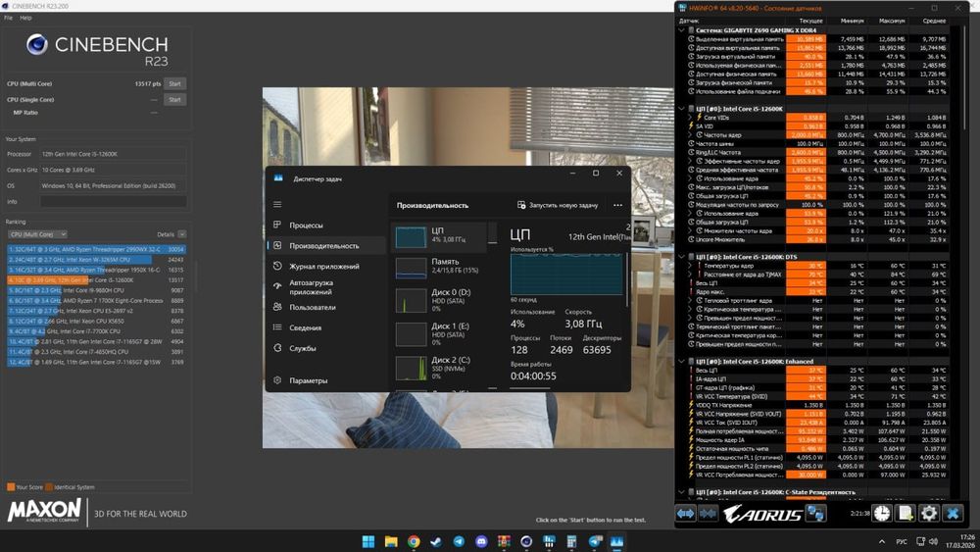Open Discord from taskbar
The image size is (980, 552).
(x=481, y=541)
